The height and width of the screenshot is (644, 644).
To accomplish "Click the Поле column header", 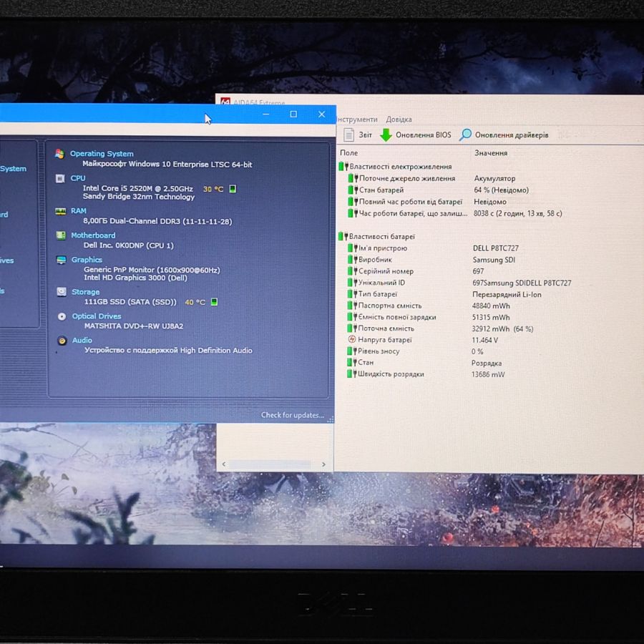I will (x=348, y=153).
